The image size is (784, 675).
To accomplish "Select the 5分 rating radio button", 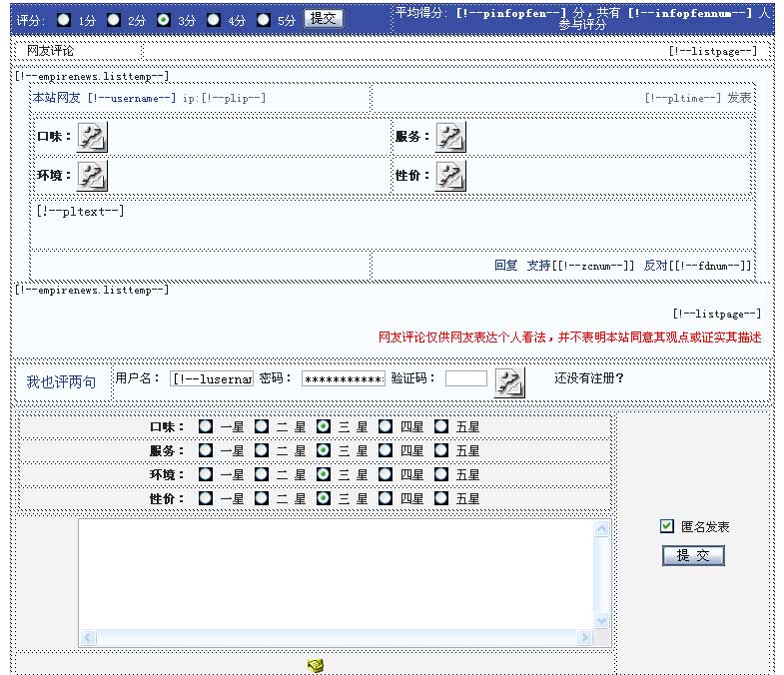I will [x=264, y=19].
